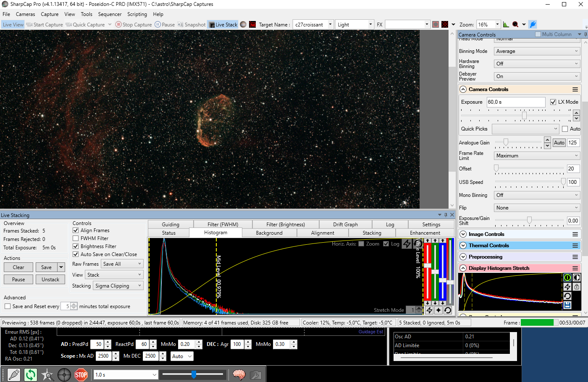Click the Live Stack toolbar button
This screenshot has width=588, height=382.
[x=223, y=24]
